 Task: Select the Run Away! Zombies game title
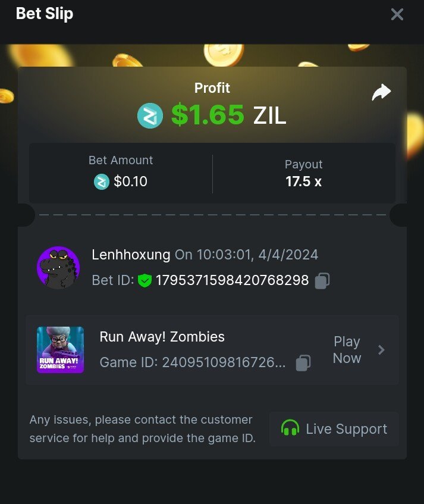coord(162,337)
